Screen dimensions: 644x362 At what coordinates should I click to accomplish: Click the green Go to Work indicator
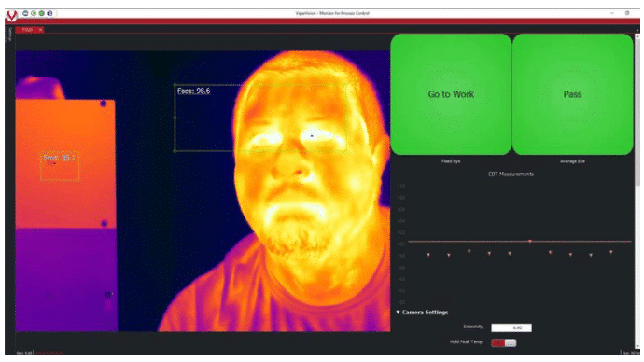coord(451,94)
